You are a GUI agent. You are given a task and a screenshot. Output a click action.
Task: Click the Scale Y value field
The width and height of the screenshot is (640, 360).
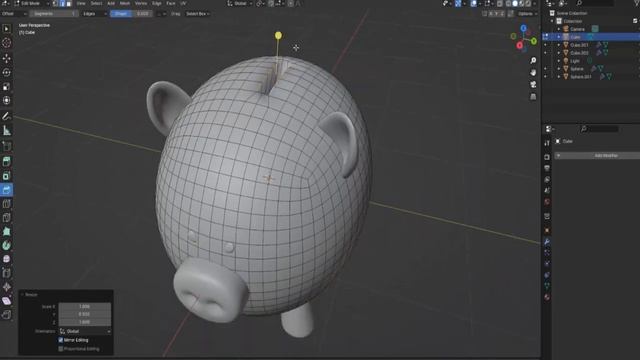(x=84, y=314)
